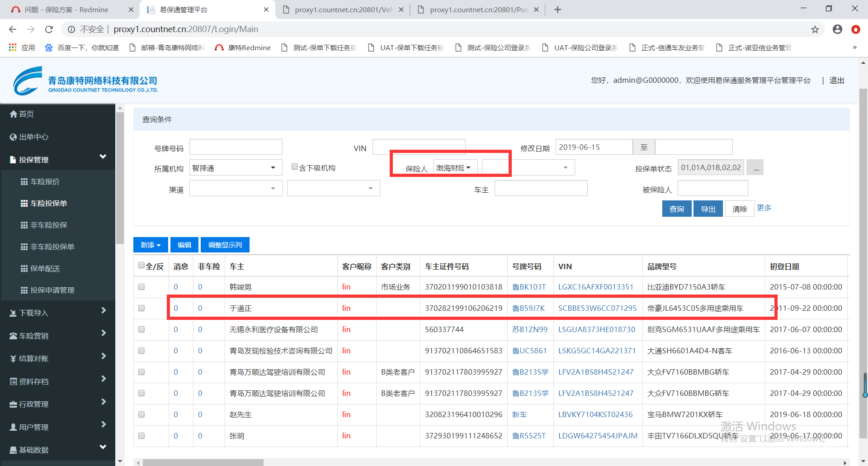
Task: Reload the page using the refresh icon
Action: pyautogui.click(x=49, y=29)
